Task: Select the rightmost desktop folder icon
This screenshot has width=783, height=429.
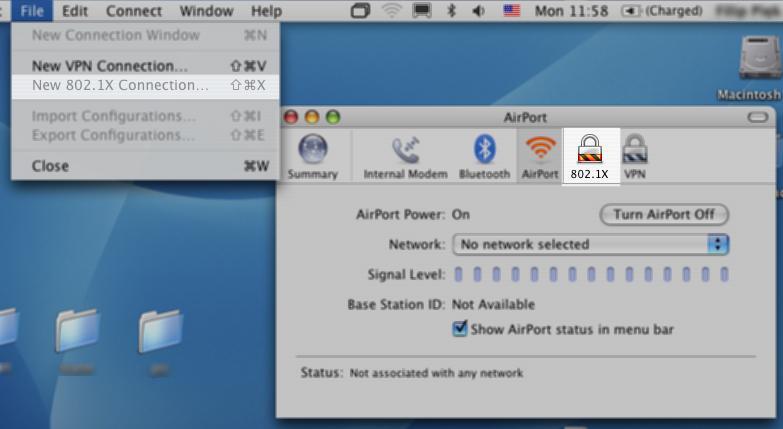Action: pos(161,330)
